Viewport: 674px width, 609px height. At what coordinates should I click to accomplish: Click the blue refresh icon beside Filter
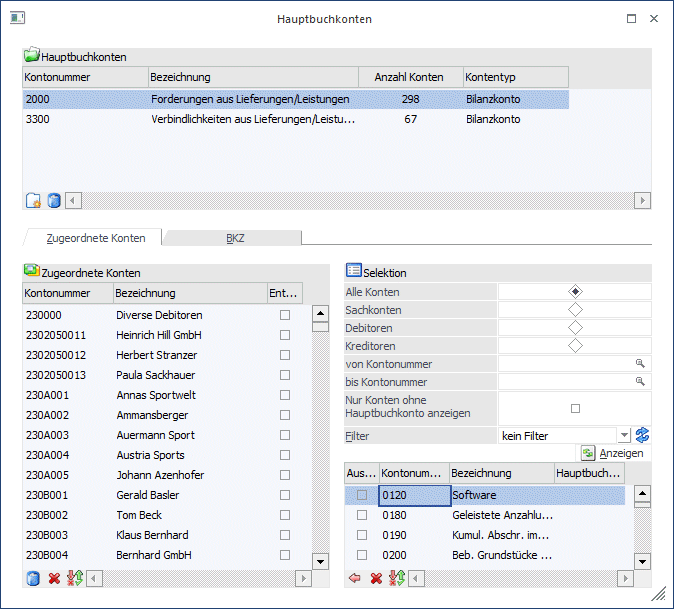coord(642,435)
